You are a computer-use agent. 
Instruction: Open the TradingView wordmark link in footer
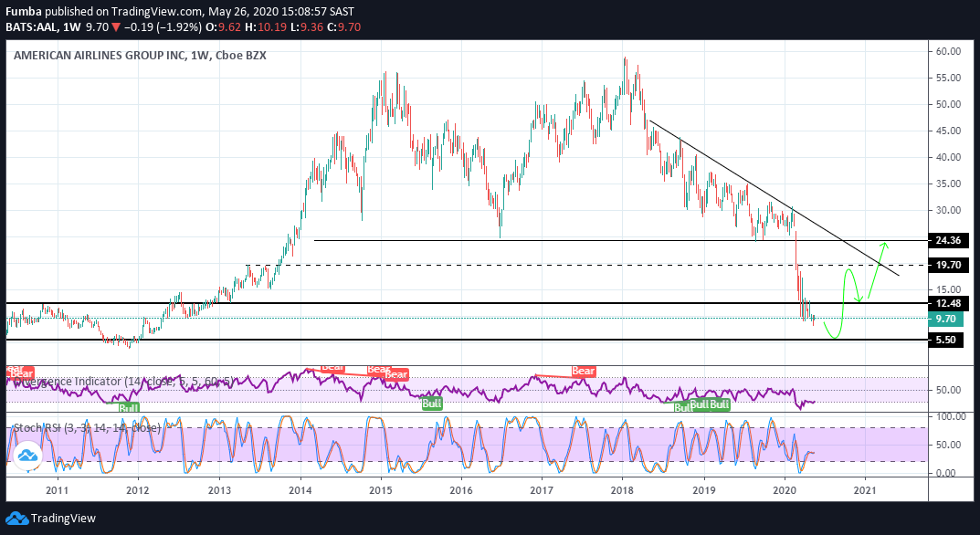(63, 519)
